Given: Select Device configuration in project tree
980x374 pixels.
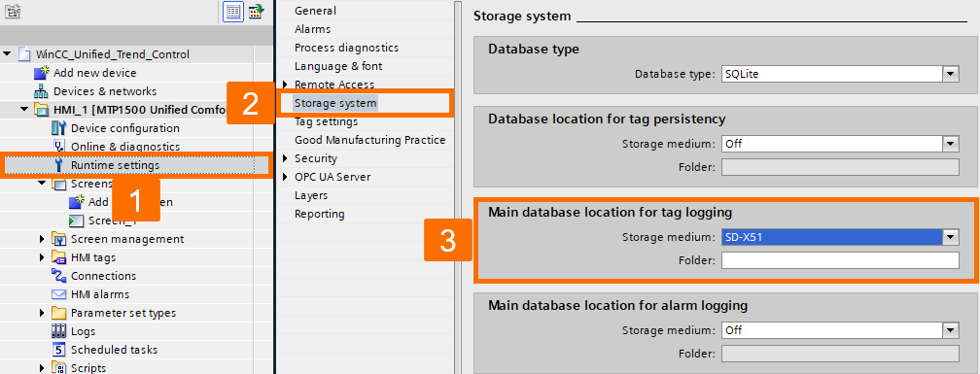Looking at the screenshot, I should pyautogui.click(x=125, y=128).
